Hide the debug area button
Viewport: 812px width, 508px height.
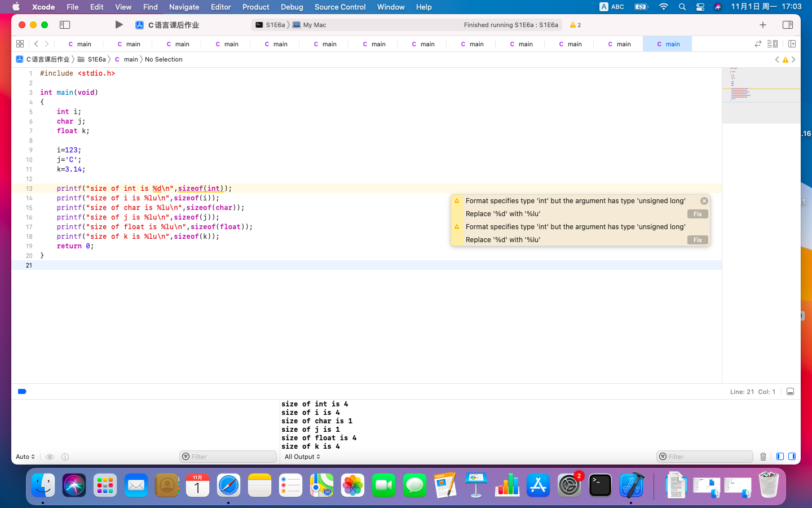point(790,391)
